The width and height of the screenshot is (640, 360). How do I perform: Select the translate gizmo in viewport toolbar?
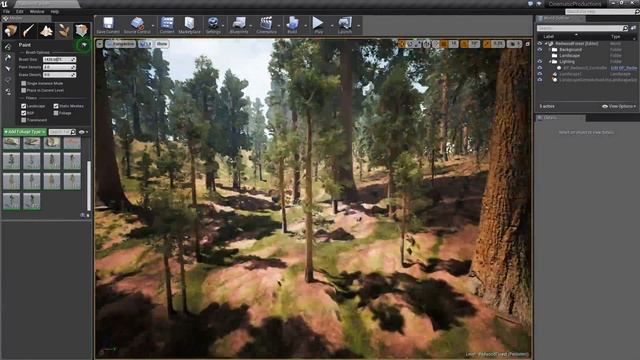(x=402, y=44)
